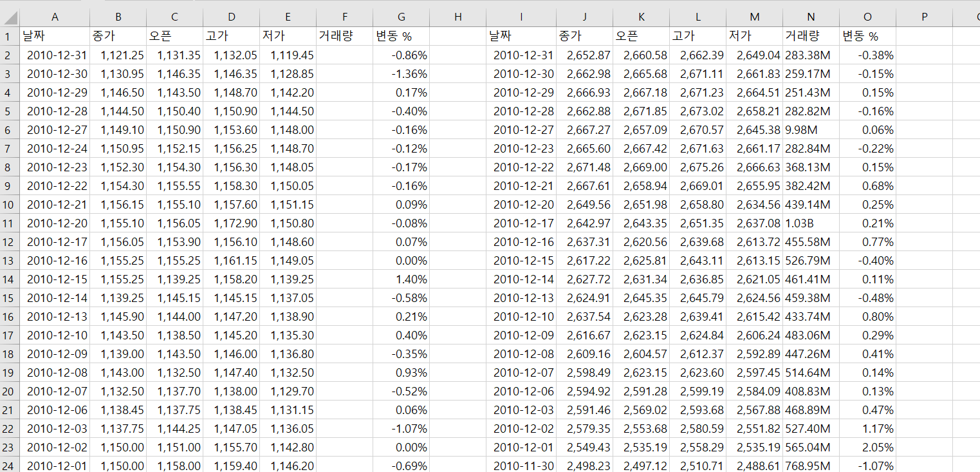Click the 날짜 header in cell A1
Image resolution: width=980 pixels, height=472 pixels.
tap(55, 36)
